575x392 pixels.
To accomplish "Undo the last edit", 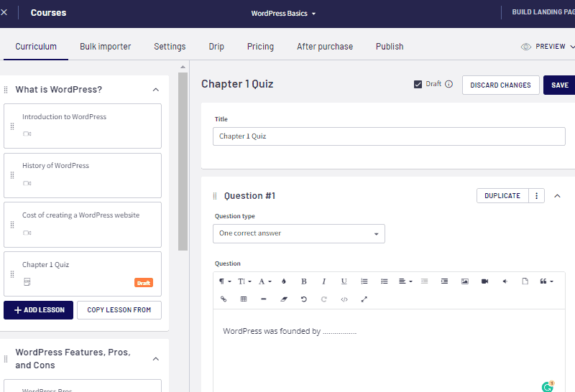I will click(303, 299).
